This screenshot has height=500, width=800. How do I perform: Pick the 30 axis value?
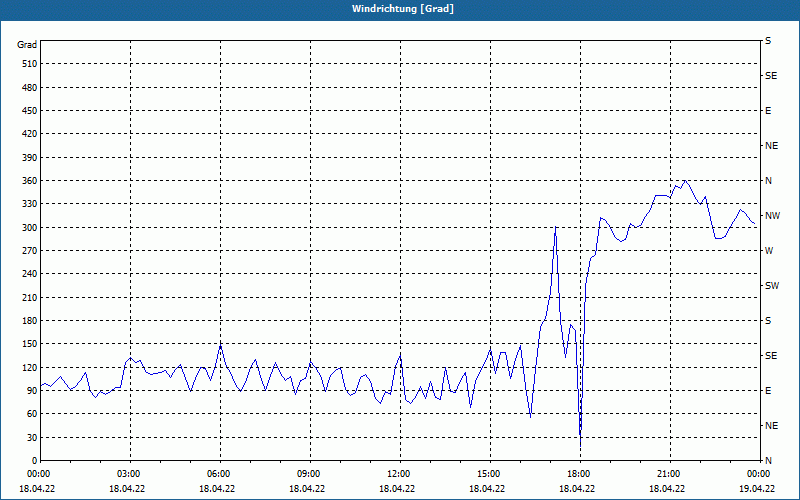pos(32,437)
